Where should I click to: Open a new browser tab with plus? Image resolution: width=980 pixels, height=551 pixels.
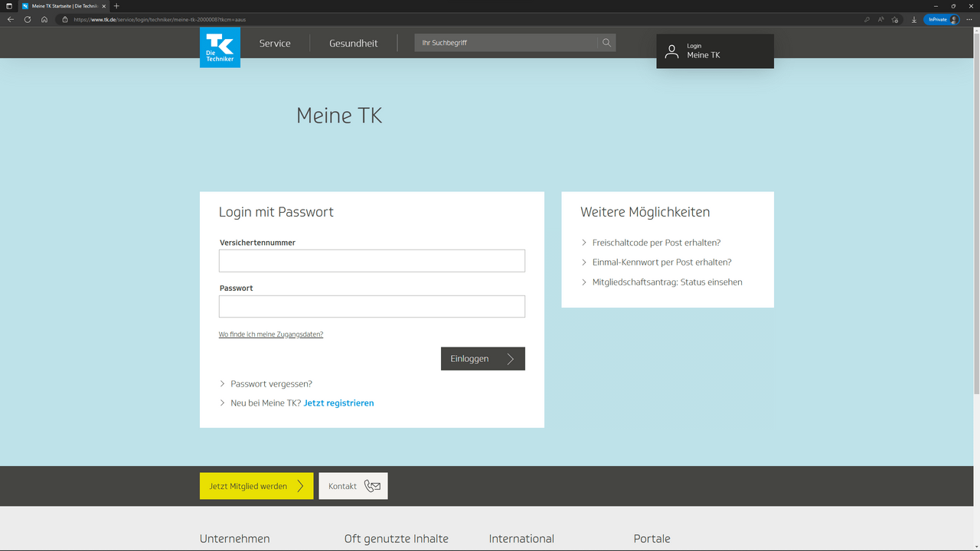point(116,6)
